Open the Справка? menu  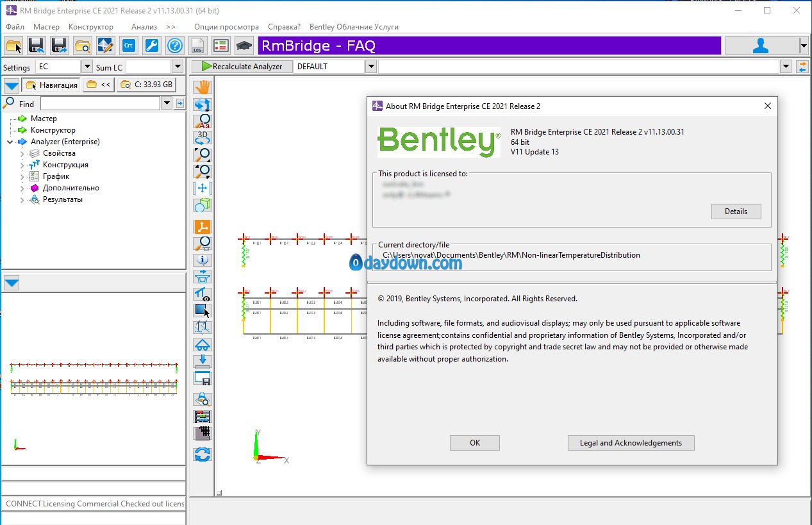[284, 27]
